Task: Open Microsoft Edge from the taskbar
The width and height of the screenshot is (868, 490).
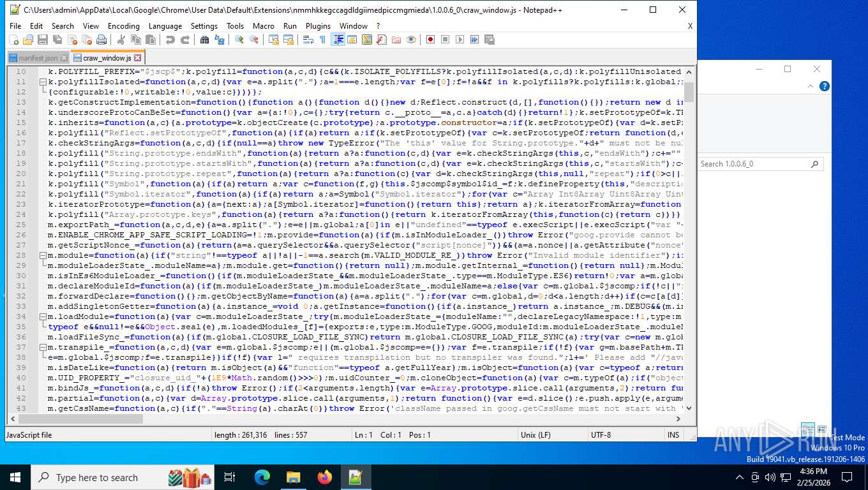Action: [x=262, y=477]
